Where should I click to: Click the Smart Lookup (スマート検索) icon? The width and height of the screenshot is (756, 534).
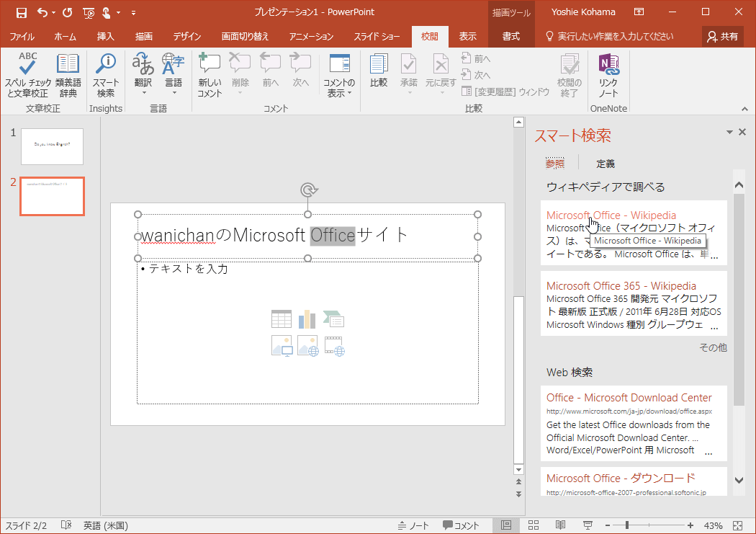(106, 75)
